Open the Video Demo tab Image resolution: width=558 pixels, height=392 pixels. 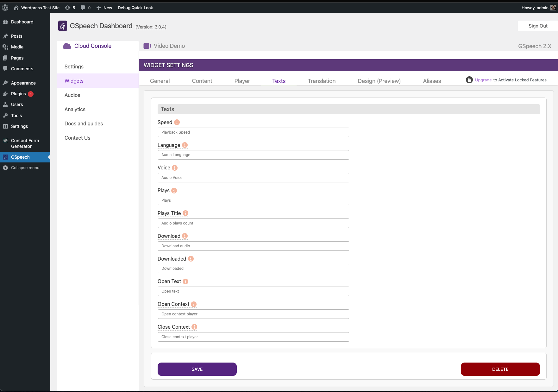164,46
